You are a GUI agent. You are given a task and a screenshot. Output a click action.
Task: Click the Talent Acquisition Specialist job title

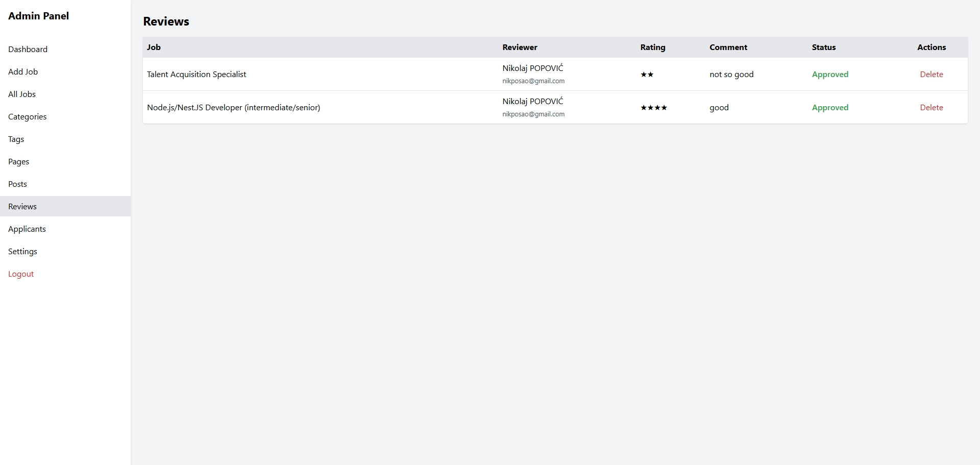point(197,75)
